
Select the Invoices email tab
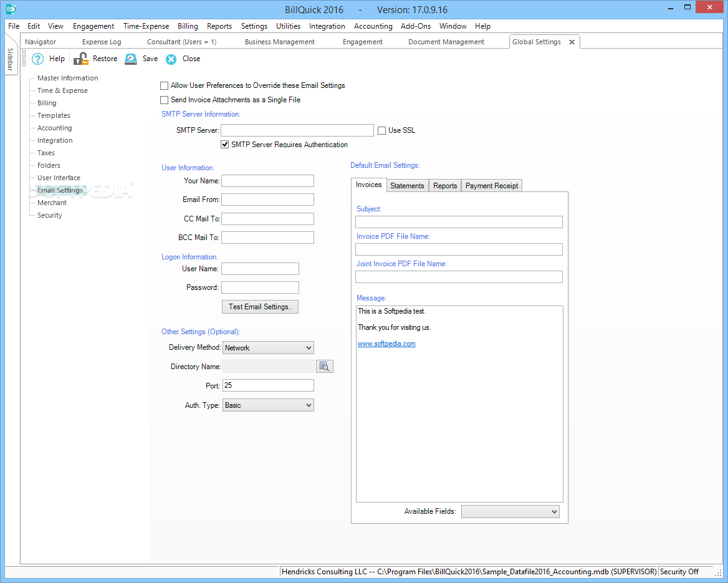click(x=368, y=185)
